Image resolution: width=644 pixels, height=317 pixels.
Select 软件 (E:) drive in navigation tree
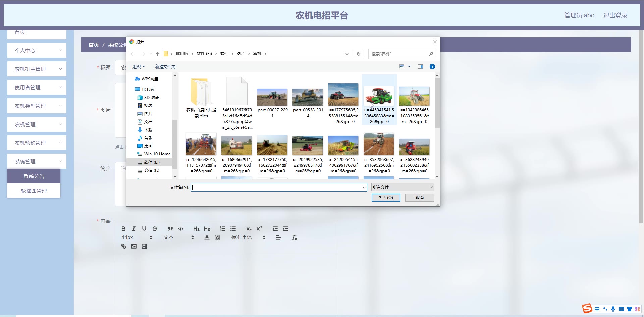coord(152,162)
